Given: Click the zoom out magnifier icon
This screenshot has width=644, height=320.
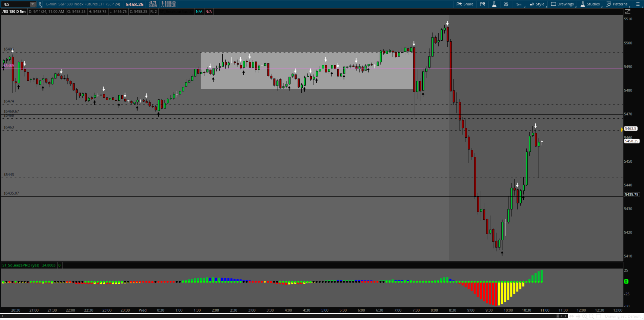Looking at the screenshot, I should (591, 316).
